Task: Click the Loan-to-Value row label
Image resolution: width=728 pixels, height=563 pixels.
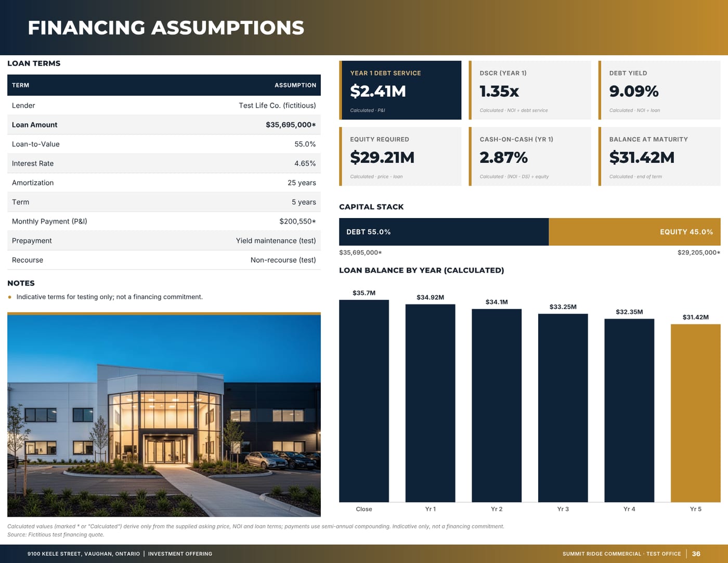Action: [36, 144]
